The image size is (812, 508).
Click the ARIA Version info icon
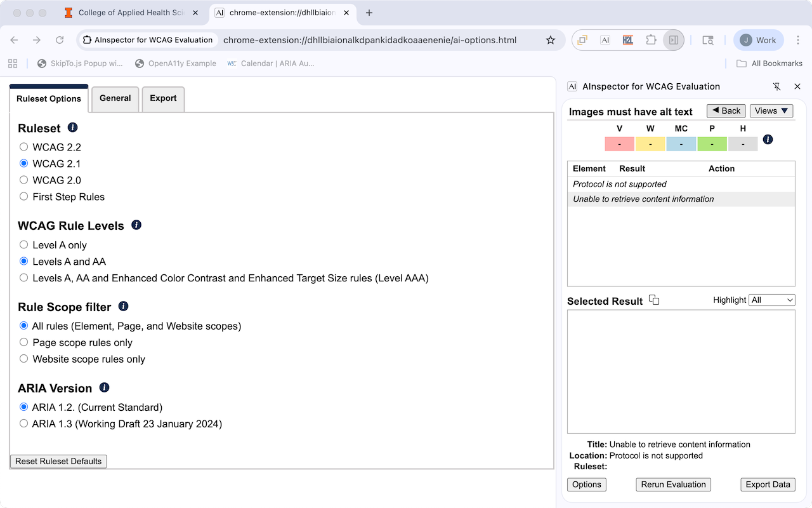[105, 387]
